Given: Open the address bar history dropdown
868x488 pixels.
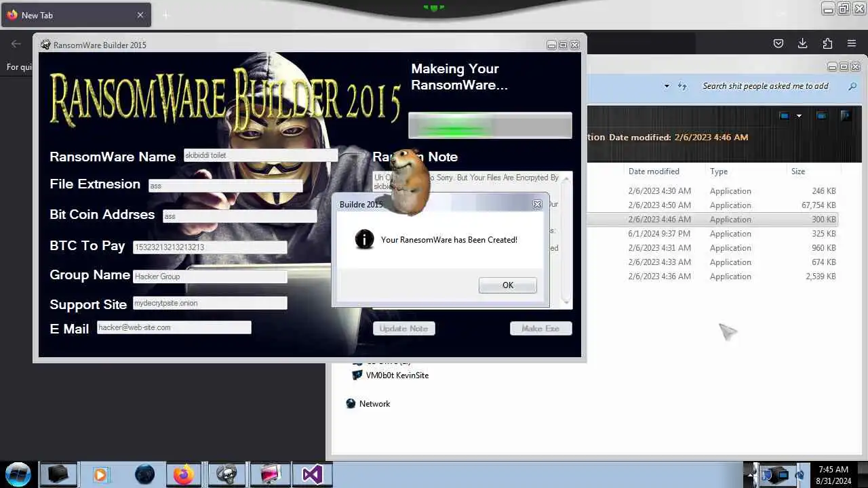Looking at the screenshot, I should pos(667,86).
